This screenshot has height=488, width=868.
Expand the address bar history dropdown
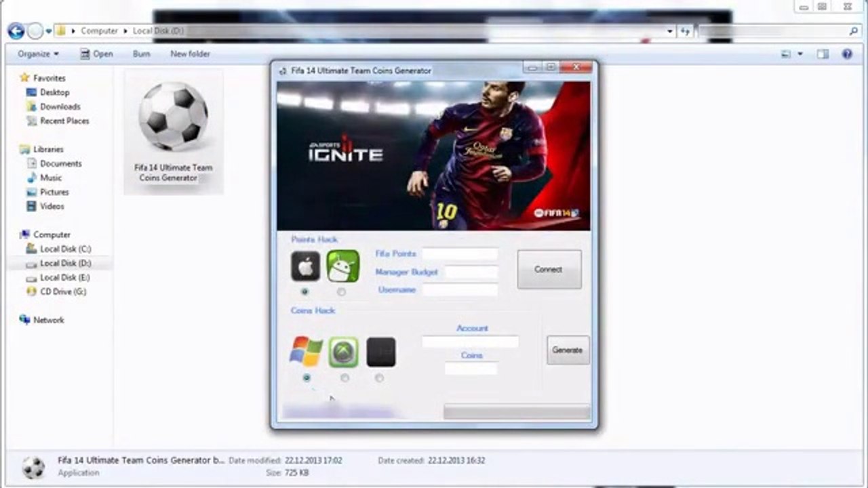pyautogui.click(x=670, y=31)
